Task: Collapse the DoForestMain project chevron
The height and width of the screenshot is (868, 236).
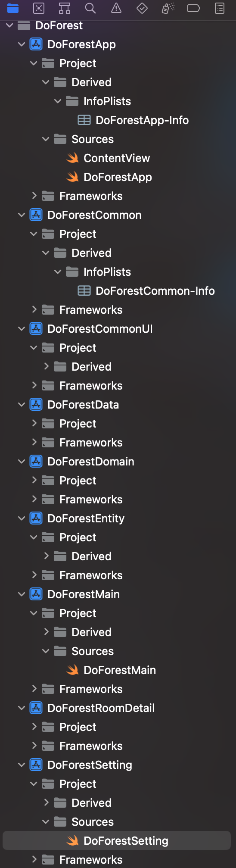Action: [x=22, y=594]
